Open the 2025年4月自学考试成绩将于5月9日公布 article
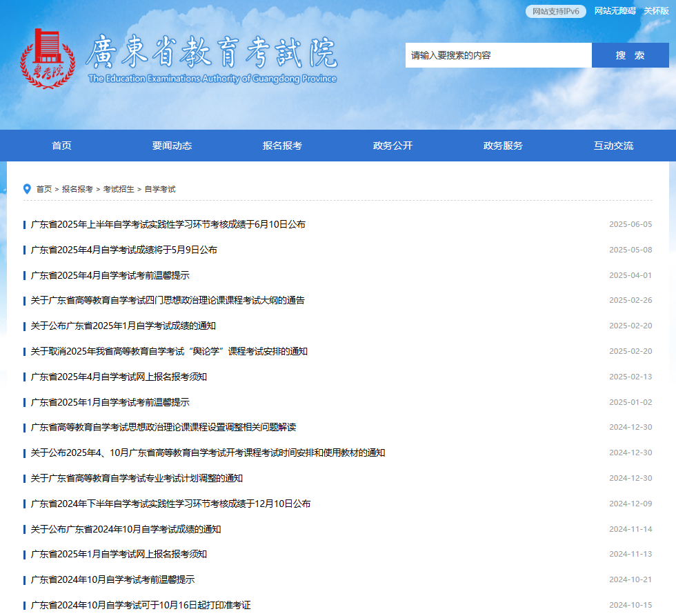The width and height of the screenshot is (676, 616). [x=124, y=250]
